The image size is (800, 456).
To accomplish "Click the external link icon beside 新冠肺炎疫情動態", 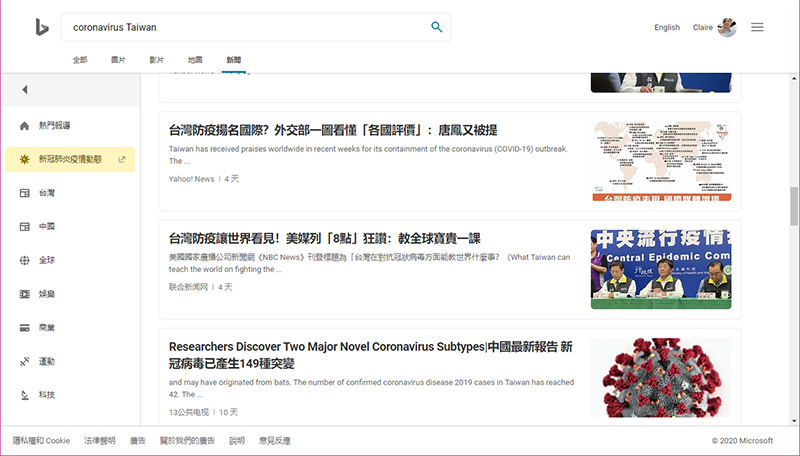I will pos(122,159).
